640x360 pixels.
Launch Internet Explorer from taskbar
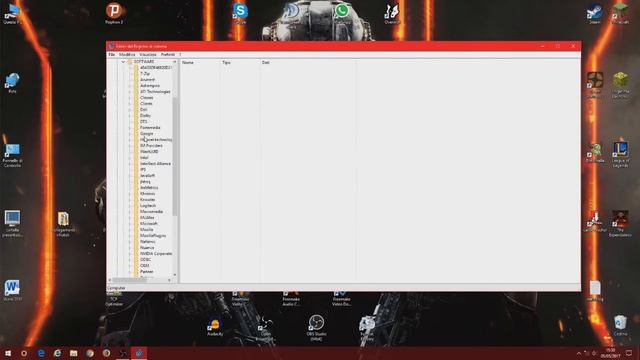tap(57, 353)
